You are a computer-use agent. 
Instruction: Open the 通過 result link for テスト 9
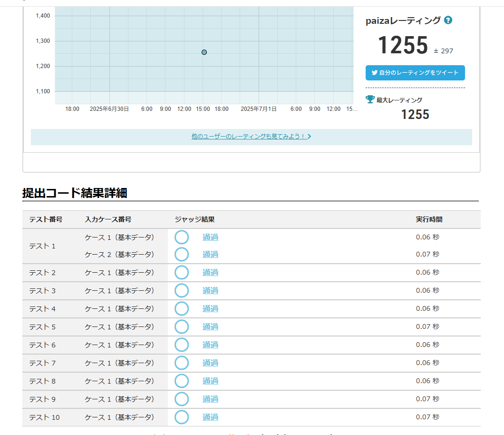(210, 399)
